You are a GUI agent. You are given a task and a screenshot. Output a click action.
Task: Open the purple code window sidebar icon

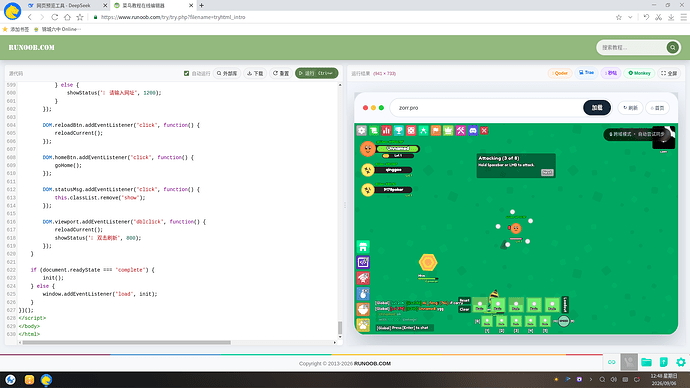(363, 263)
